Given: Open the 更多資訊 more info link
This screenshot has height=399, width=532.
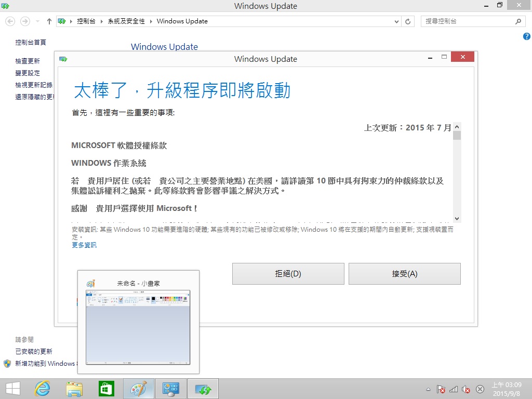Looking at the screenshot, I should [84, 245].
